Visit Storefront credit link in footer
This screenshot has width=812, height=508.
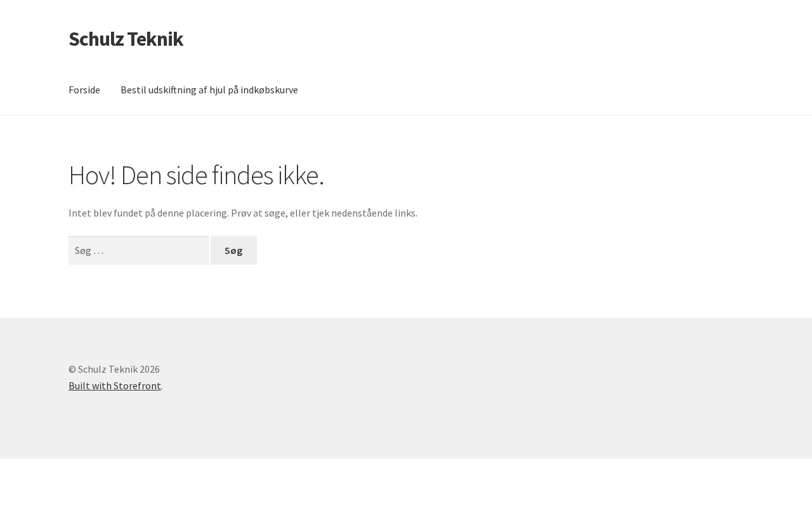tap(115, 385)
